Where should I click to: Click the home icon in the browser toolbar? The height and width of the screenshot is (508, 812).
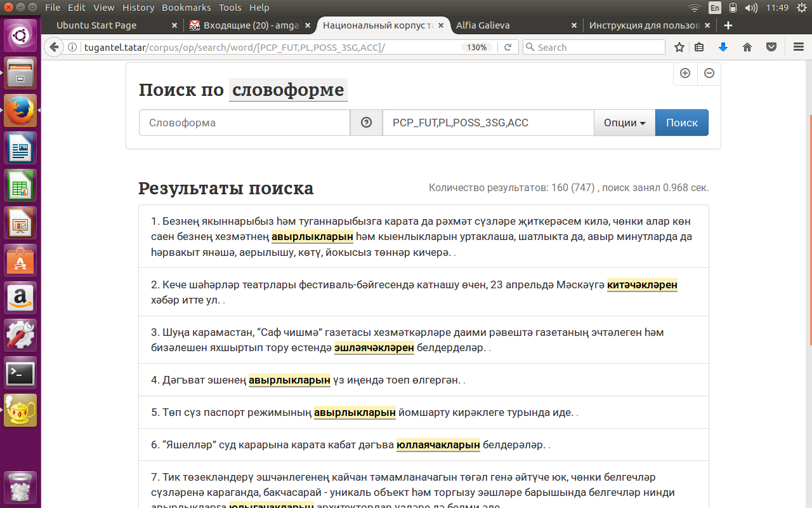point(747,47)
